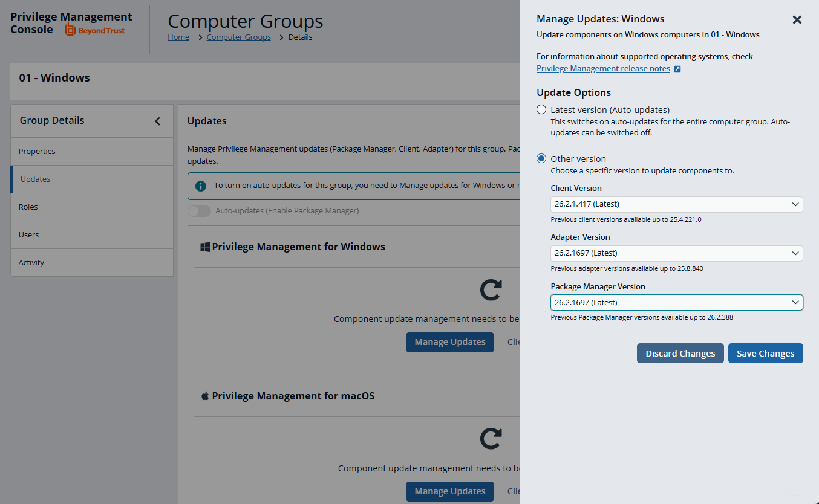Screen dimensions: 819x504
Task: Open the Users section
Action: 92,234
